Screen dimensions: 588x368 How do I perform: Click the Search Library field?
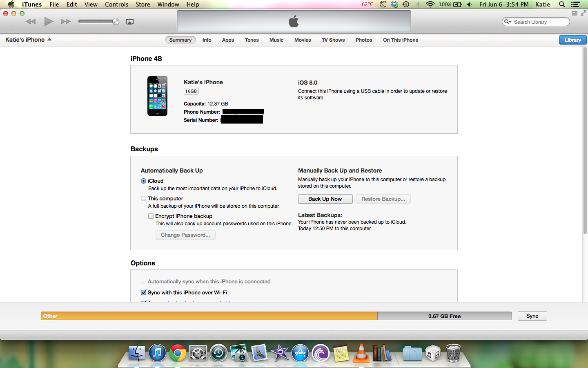click(536, 22)
